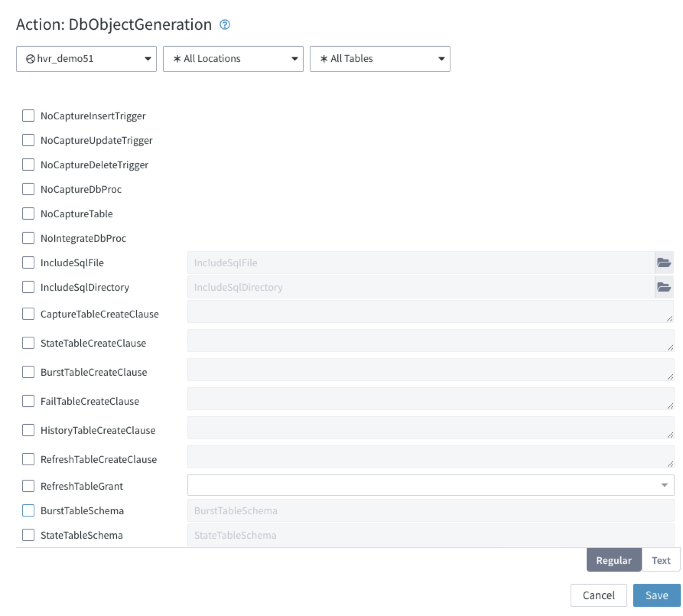Click the RefreshTableCreateClause text area
The image size is (683, 616).
pyautogui.click(x=431, y=457)
